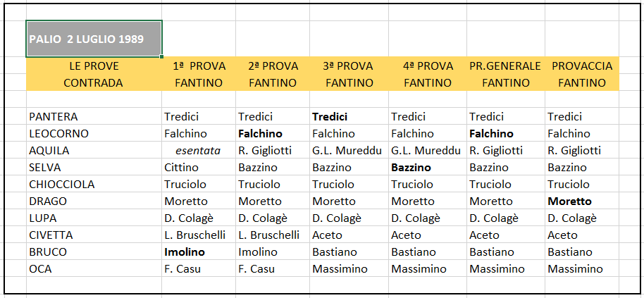Image resolution: width=644 pixels, height=298 pixels.
Task: Select G.L. Mureddu under 3ª PROVA
Action: tap(349, 151)
